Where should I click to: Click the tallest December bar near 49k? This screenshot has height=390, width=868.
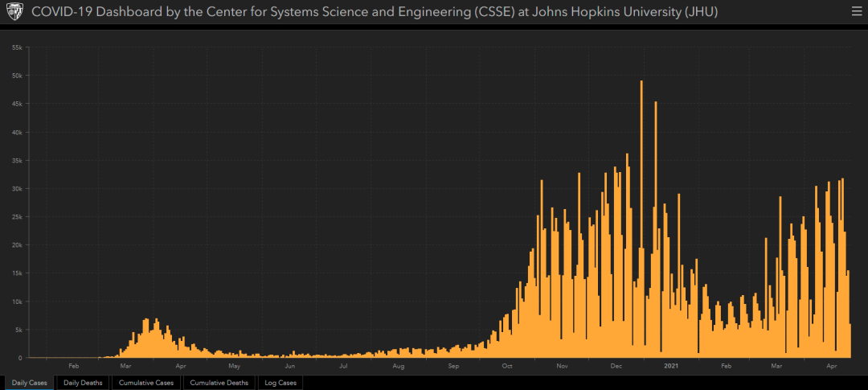641,219
